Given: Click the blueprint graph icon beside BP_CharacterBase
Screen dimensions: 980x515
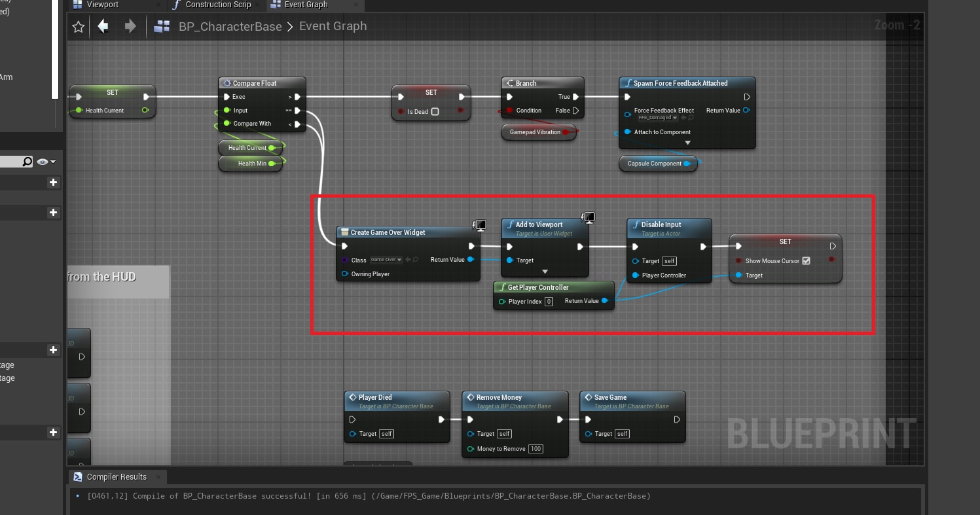Looking at the screenshot, I should click(162, 27).
